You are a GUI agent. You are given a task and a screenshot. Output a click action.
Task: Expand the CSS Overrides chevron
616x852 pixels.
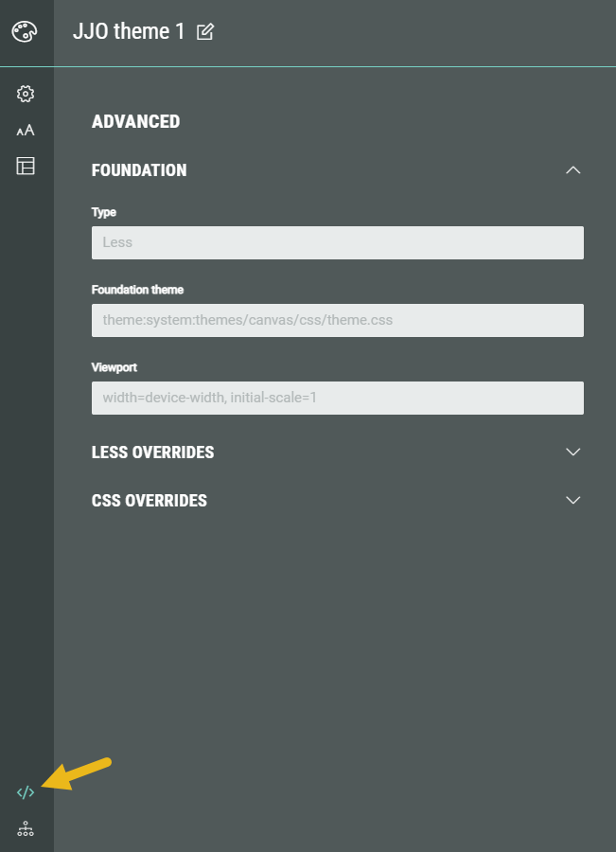[572, 500]
